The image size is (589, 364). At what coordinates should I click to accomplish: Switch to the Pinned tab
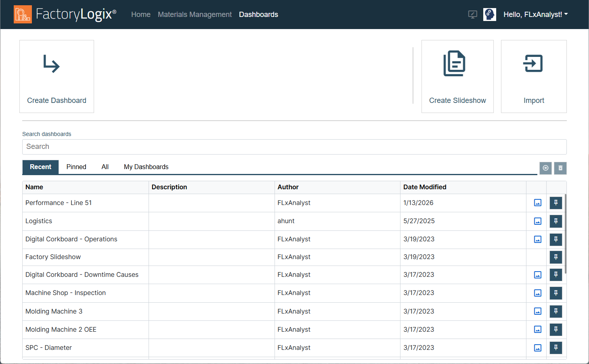[x=76, y=167]
